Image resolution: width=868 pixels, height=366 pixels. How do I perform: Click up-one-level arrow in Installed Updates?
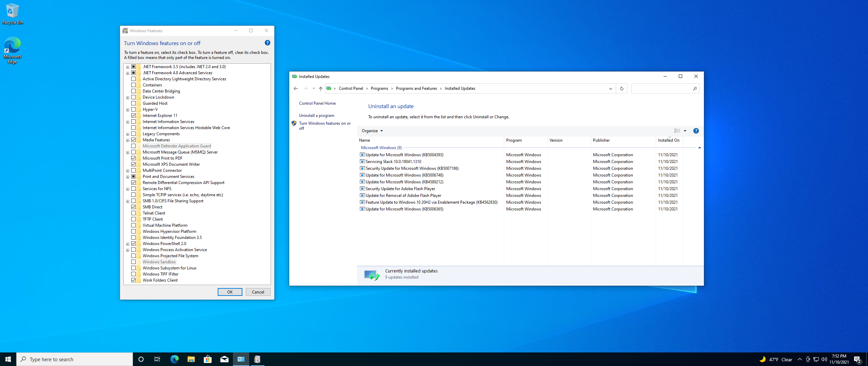(x=320, y=88)
